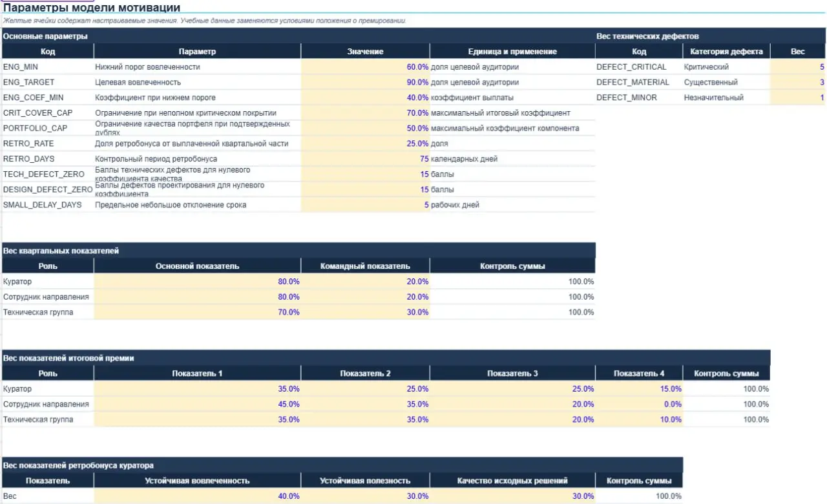Select the DEFECT_MINOR weight cell 1
This screenshot has height=504, width=827.
798,98
